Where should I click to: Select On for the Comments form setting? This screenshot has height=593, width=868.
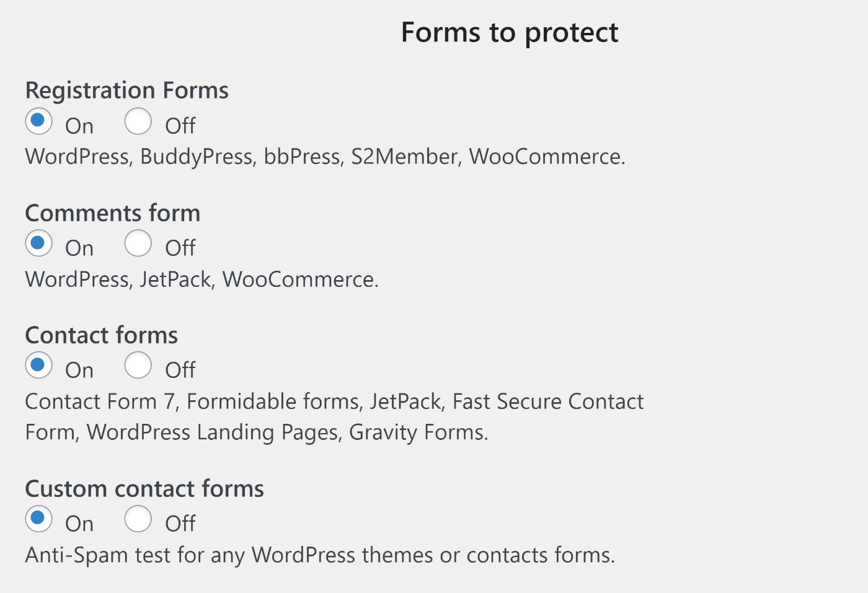click(38, 243)
